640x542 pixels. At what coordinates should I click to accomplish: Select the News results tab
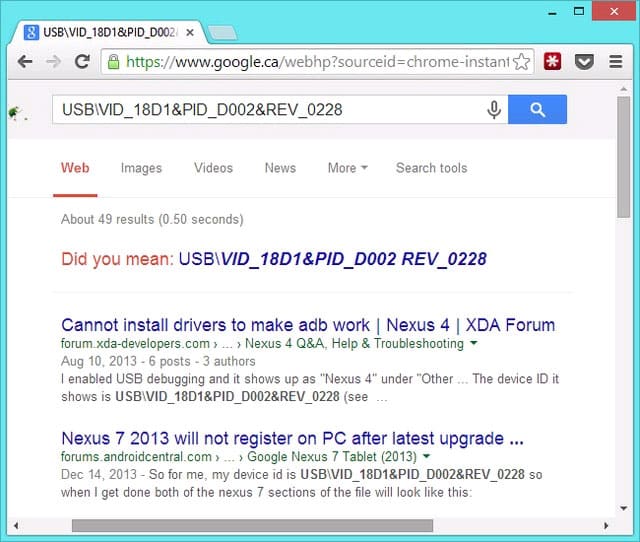click(x=280, y=168)
